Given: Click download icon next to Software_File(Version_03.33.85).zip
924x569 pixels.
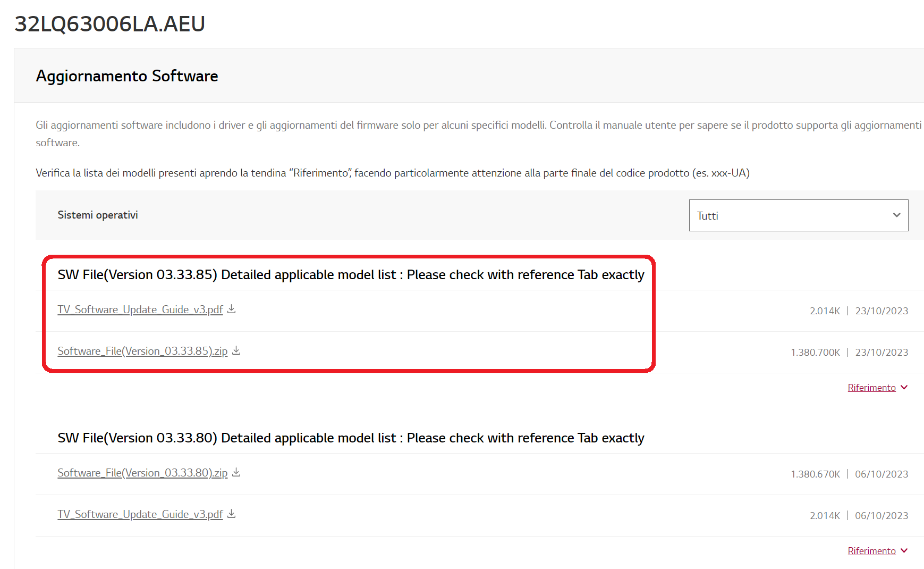Looking at the screenshot, I should tap(236, 350).
